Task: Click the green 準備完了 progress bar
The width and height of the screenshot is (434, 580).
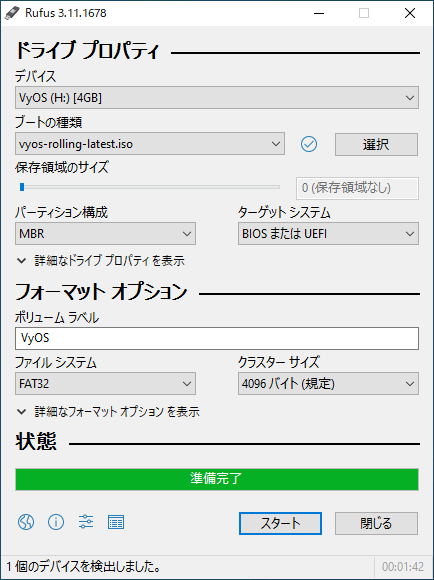Action: pos(217,479)
